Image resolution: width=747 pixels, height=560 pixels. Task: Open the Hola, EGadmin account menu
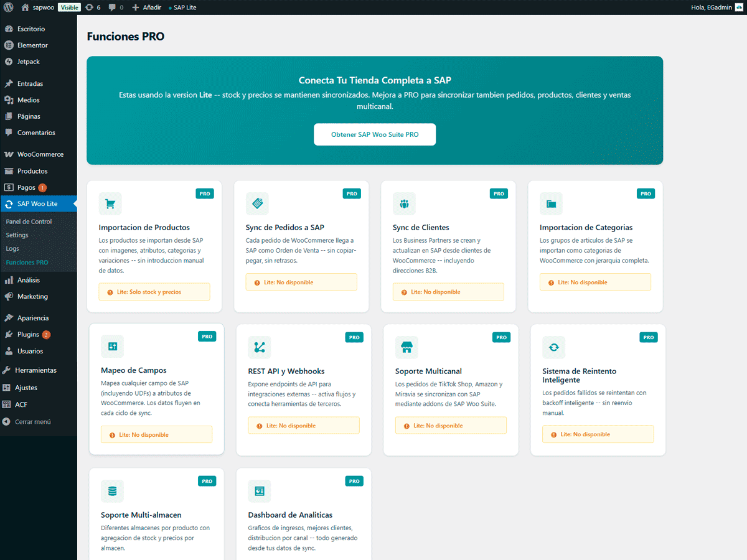pyautogui.click(x=712, y=7)
